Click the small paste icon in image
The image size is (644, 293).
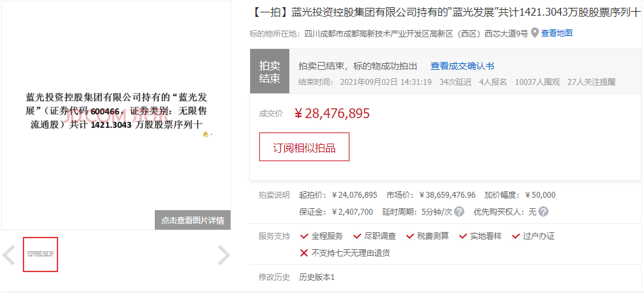tap(206, 134)
